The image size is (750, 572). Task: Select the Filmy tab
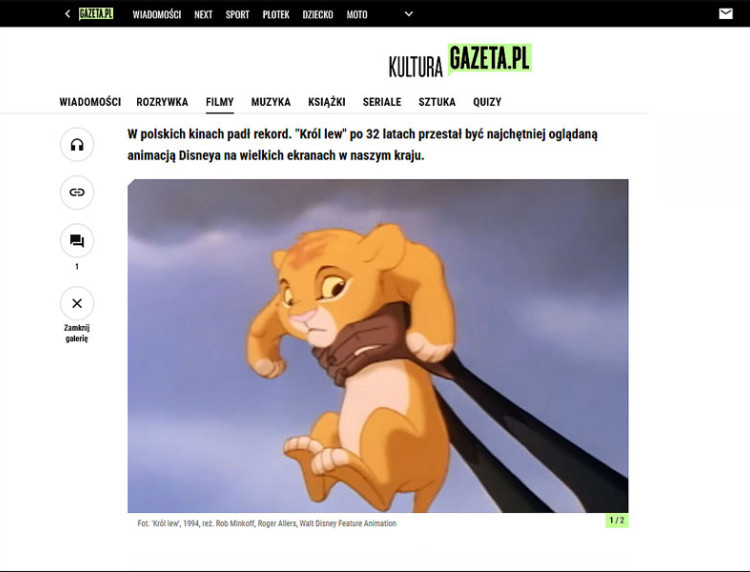click(x=220, y=102)
